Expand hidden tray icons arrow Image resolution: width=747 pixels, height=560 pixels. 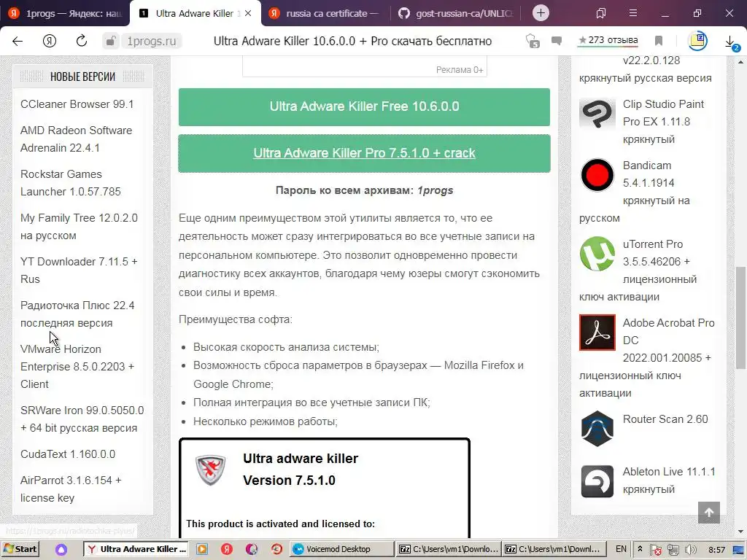click(640, 549)
